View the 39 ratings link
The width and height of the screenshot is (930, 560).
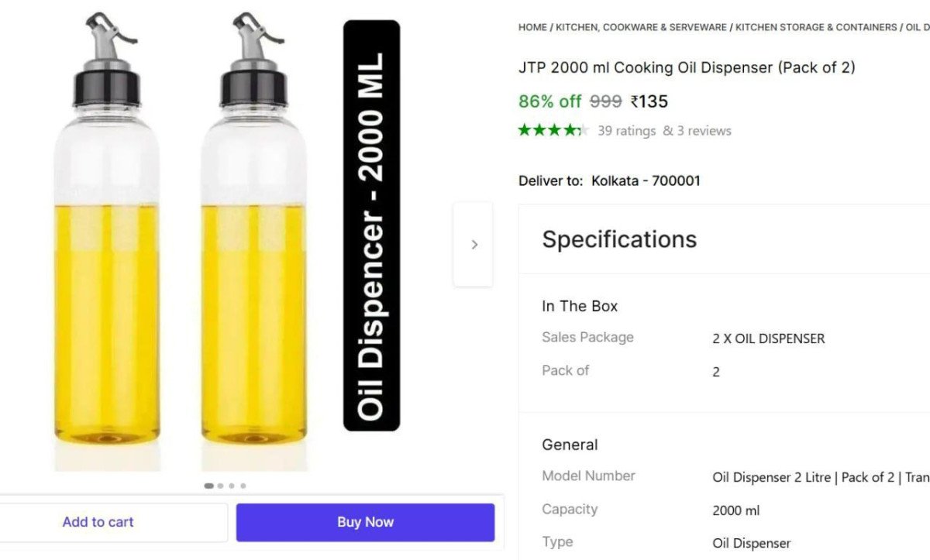[626, 131]
